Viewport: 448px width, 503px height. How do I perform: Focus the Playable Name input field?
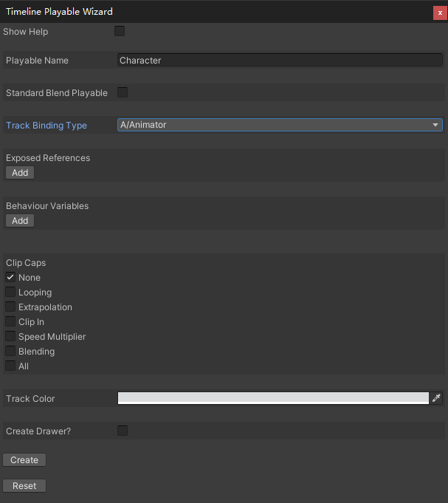(x=280, y=60)
